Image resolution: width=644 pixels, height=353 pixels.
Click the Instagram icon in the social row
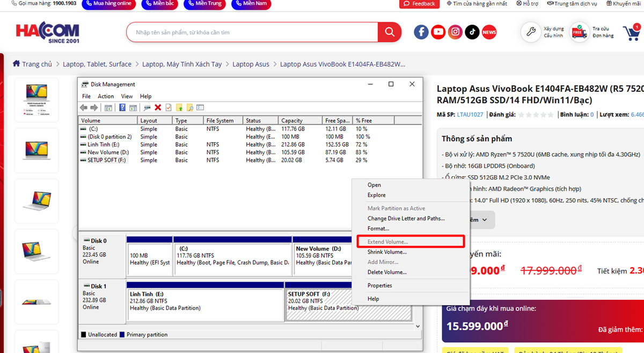(455, 32)
